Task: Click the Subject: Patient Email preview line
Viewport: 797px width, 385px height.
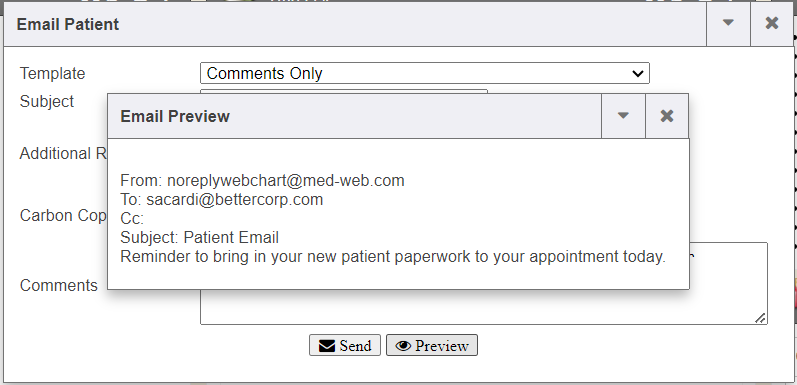Action: (199, 238)
